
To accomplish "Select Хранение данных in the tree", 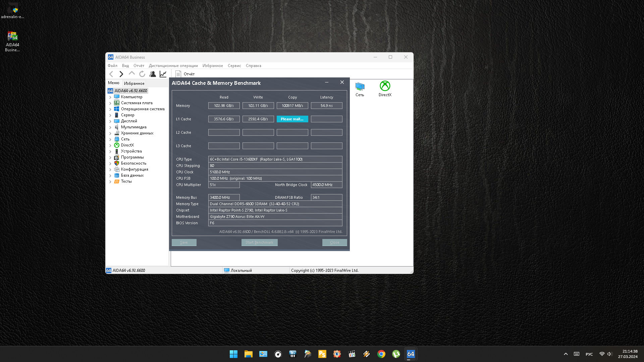I will pos(137,133).
